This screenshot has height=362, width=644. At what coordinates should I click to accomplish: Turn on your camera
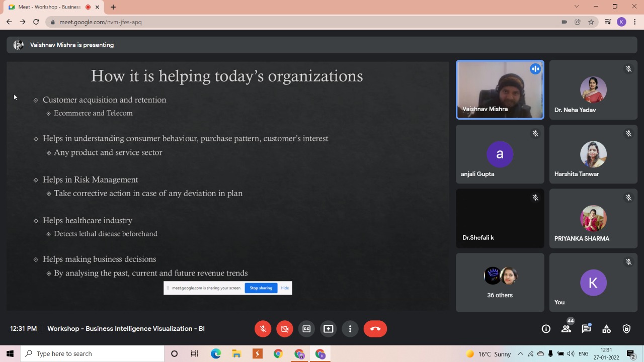click(x=284, y=329)
